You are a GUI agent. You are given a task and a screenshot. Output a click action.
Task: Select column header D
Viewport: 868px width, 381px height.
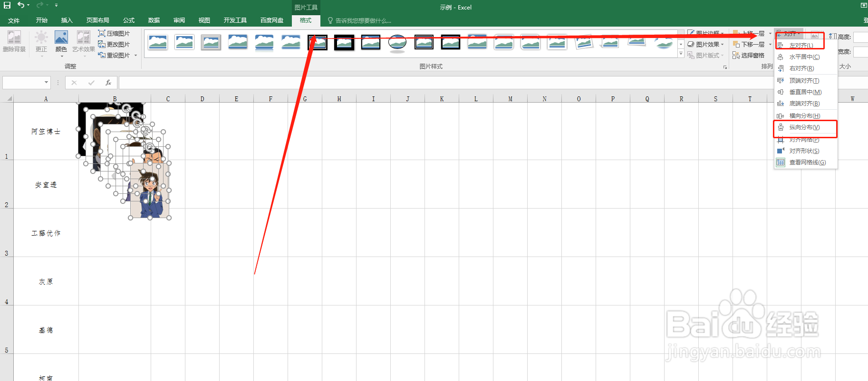(202, 99)
